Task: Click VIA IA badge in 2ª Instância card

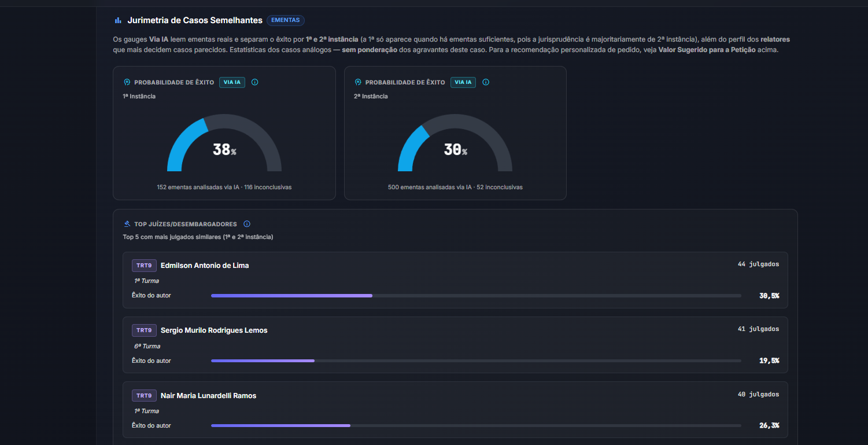Action: [x=463, y=82]
